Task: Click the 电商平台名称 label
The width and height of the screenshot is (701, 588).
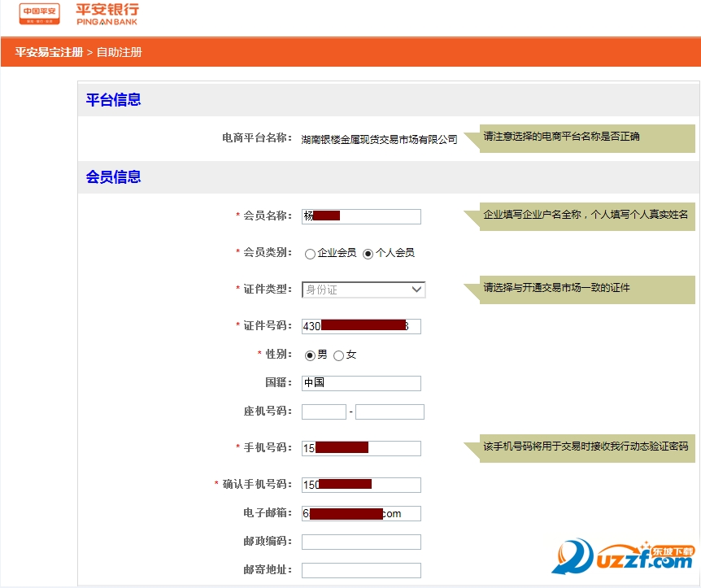Action: (x=257, y=137)
